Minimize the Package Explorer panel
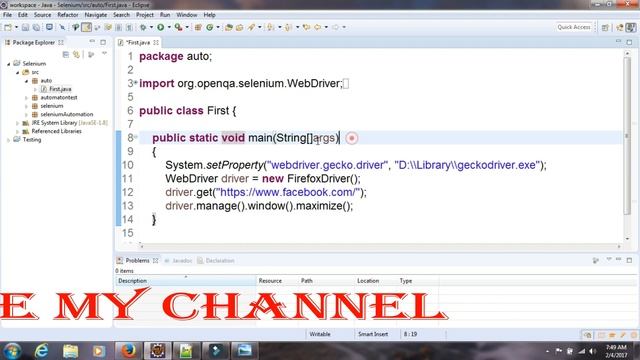The width and height of the screenshot is (640, 360). (x=92, y=42)
